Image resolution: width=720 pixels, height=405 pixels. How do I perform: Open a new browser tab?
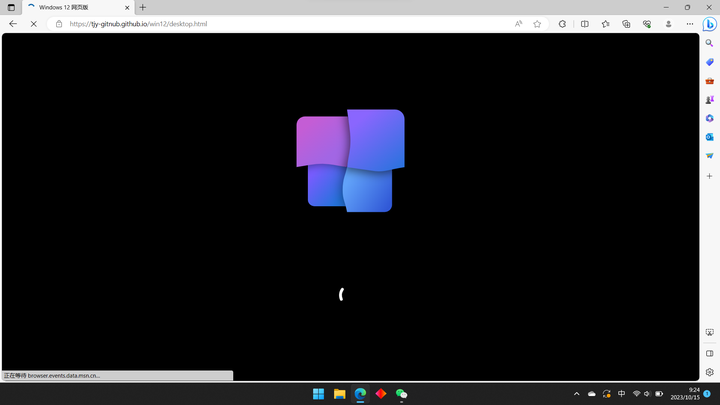143,7
